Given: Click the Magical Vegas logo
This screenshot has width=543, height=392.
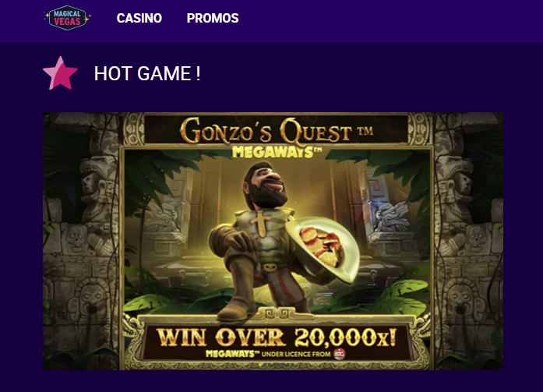Looking at the screenshot, I should [x=67, y=18].
